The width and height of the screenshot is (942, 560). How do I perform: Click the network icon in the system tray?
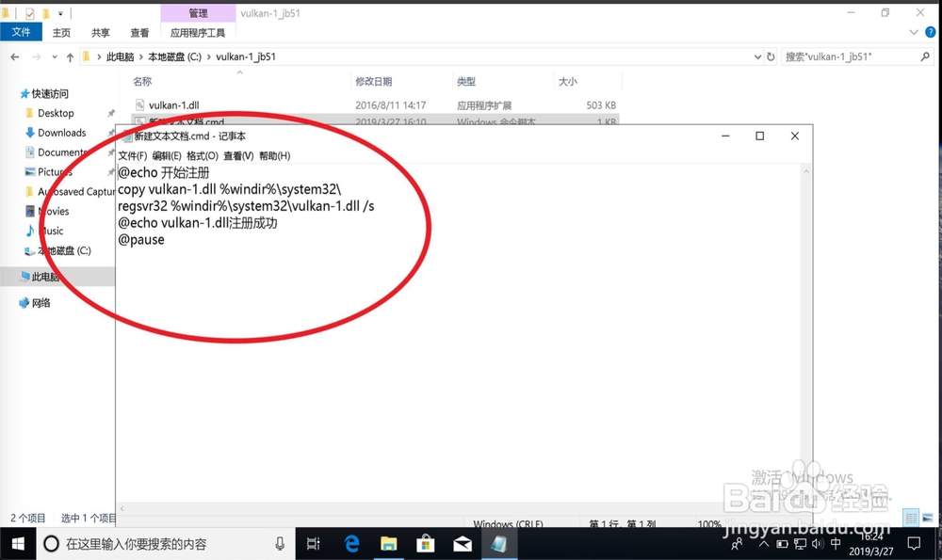pos(801,544)
